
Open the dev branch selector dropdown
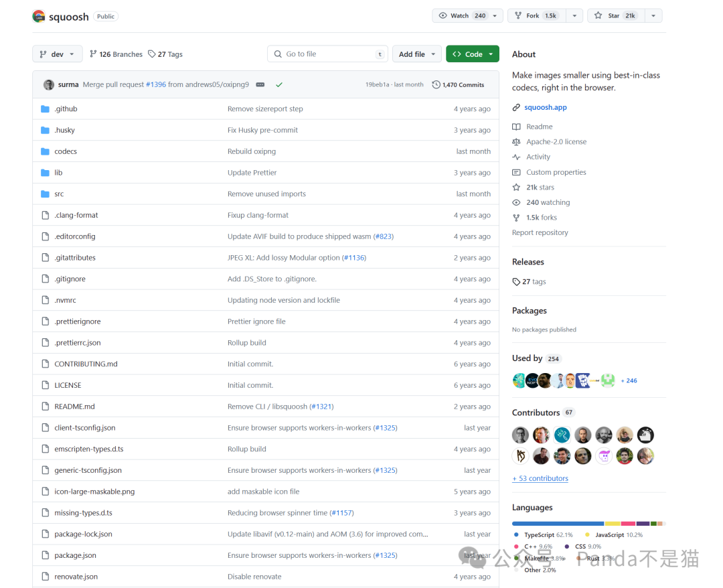[57, 54]
